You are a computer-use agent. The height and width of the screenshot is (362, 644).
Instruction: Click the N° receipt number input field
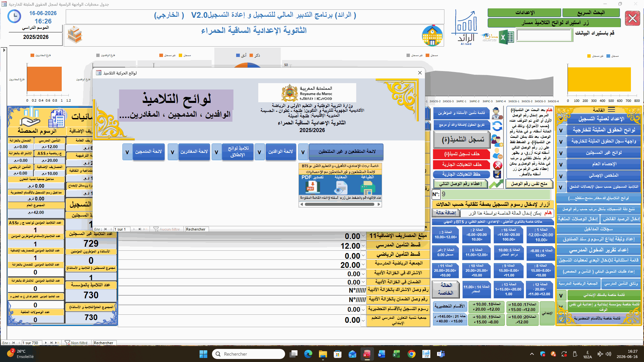(x=495, y=194)
